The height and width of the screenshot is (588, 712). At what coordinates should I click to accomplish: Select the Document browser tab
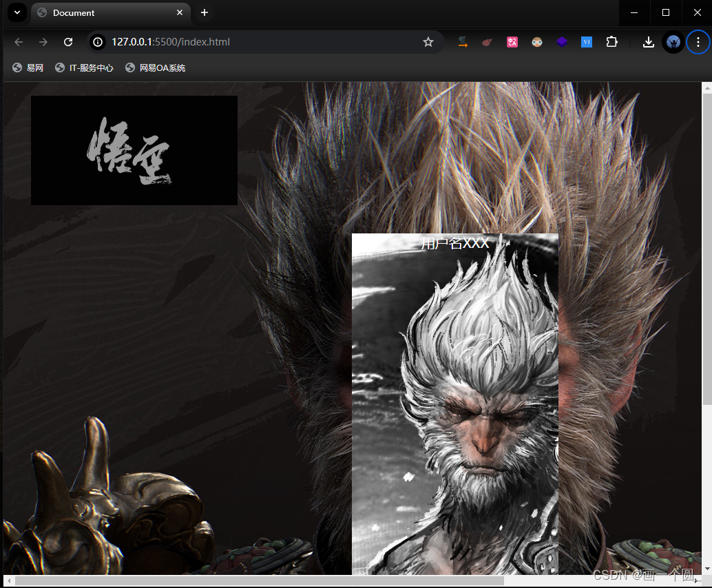(x=111, y=12)
